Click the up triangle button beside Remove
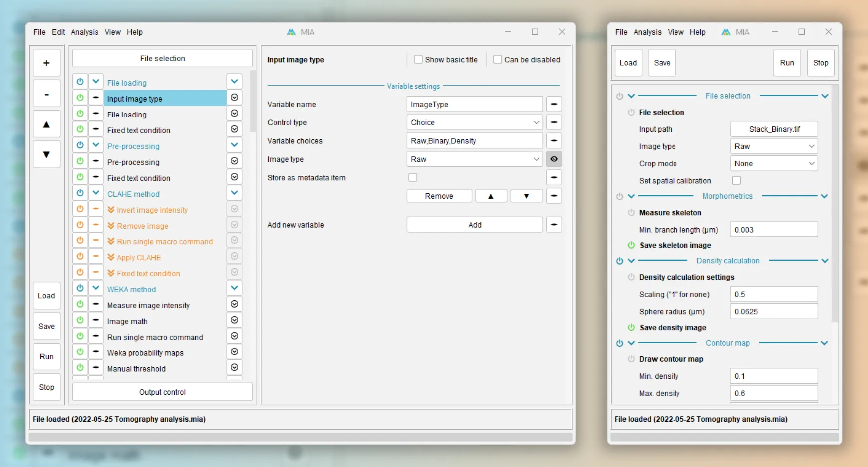The image size is (868, 467). click(x=491, y=196)
